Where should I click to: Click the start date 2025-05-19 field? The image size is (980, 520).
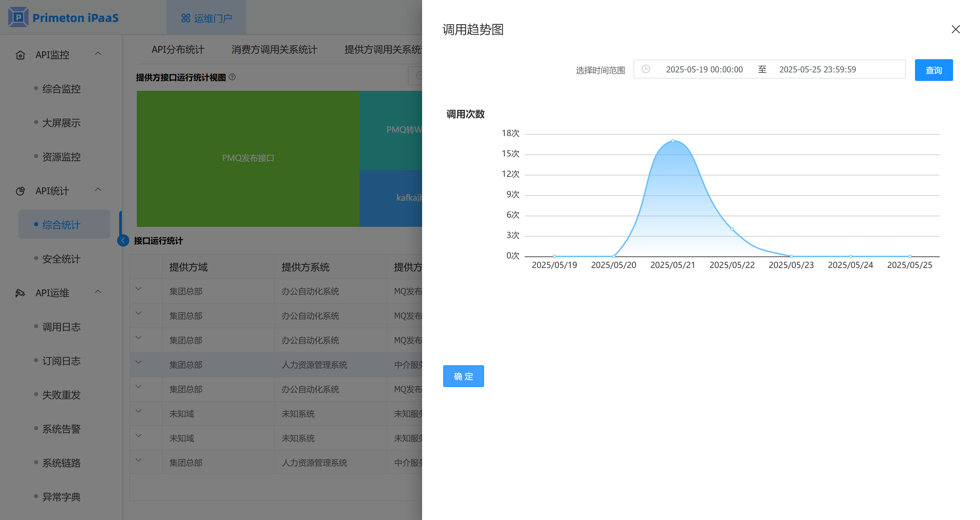(x=704, y=70)
